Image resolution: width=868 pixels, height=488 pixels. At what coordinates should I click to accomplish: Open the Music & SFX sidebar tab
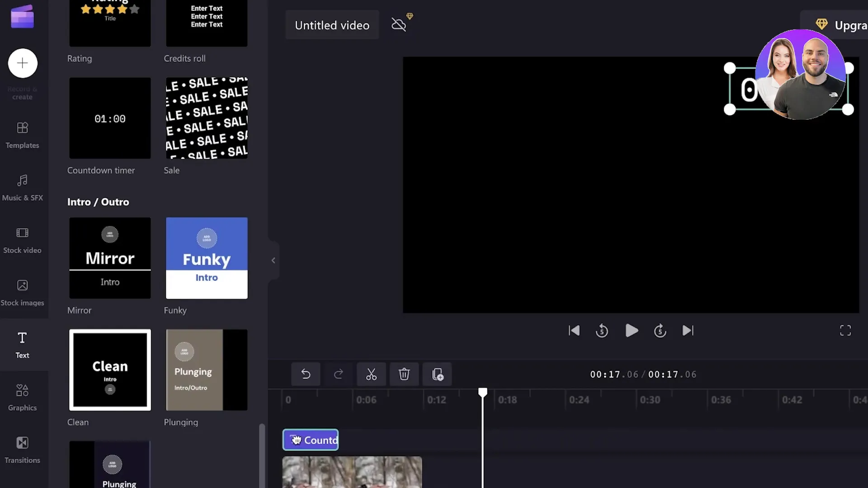22,188
